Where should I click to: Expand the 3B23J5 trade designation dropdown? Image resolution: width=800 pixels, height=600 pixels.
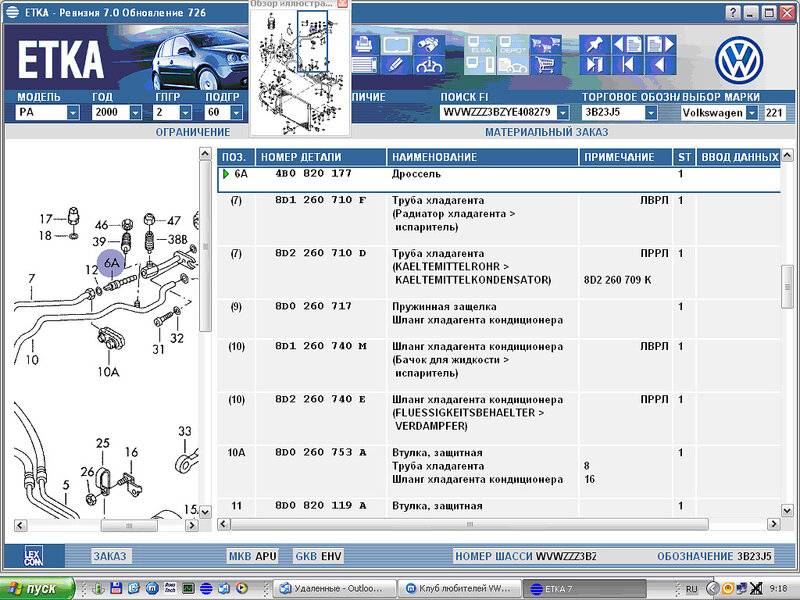[651, 112]
